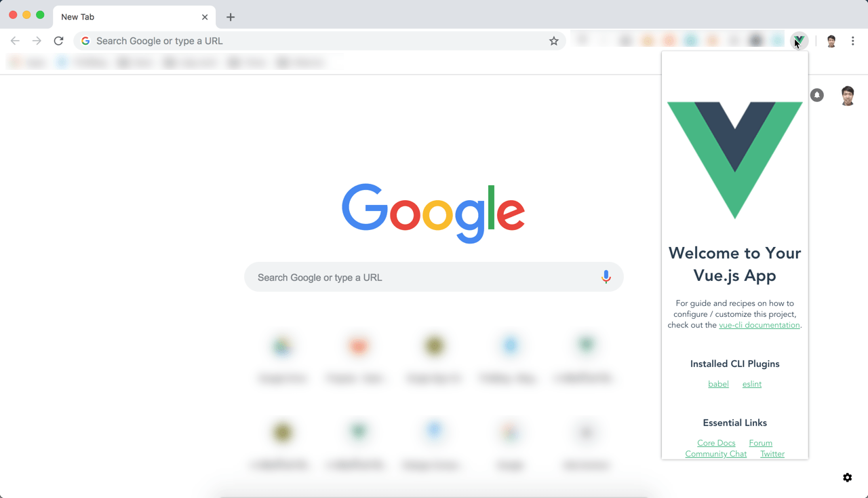Open the Twitter link in popup
The image size is (868, 498).
tap(772, 454)
